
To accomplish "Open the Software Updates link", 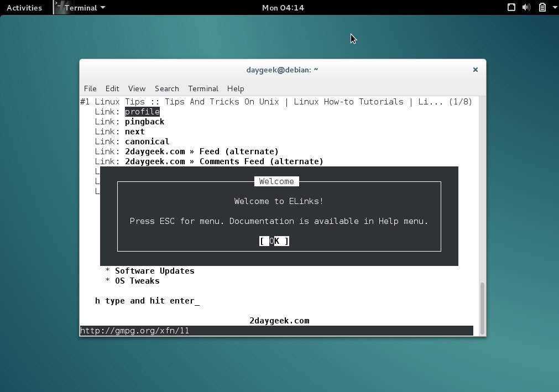I will [x=154, y=271].
